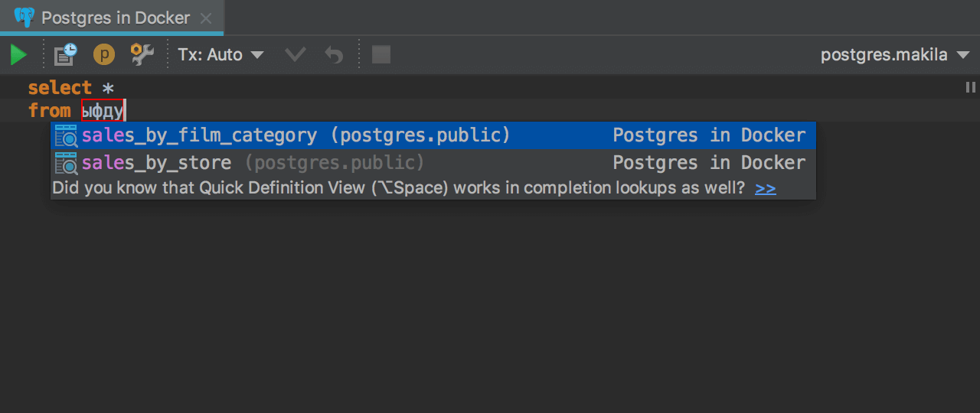Screen dimensions: 980x413
Task: Stop execution with the square stop icon
Action: (x=381, y=55)
